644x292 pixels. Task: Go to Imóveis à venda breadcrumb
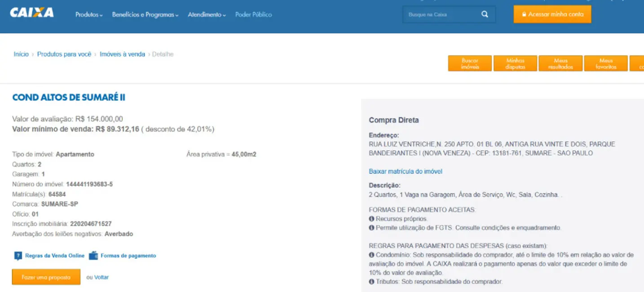(122, 54)
